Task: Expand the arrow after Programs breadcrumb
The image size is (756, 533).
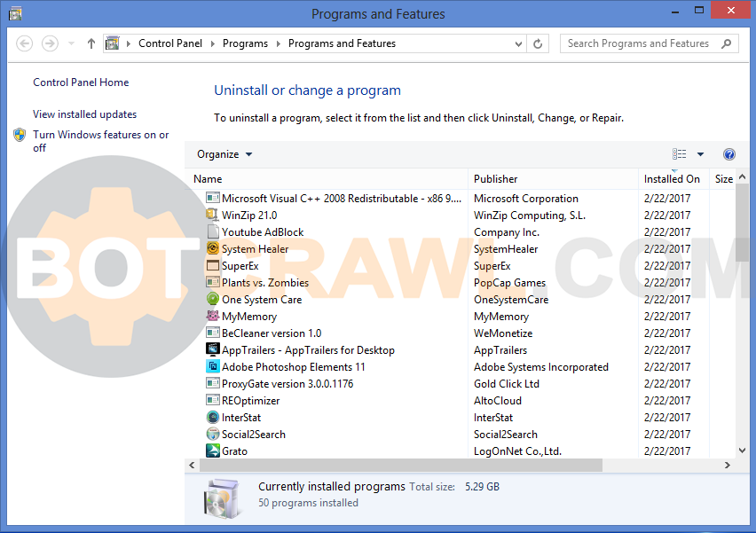Action: tap(279, 43)
